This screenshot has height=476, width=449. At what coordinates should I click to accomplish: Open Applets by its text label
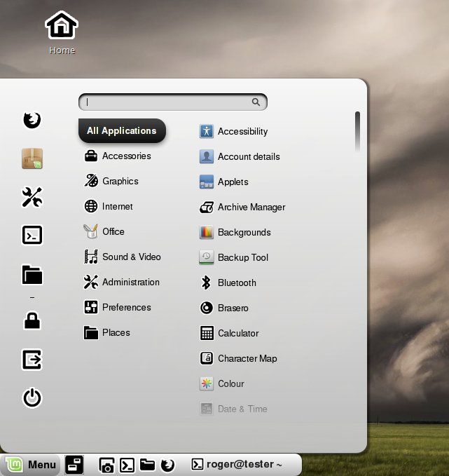coord(233,182)
